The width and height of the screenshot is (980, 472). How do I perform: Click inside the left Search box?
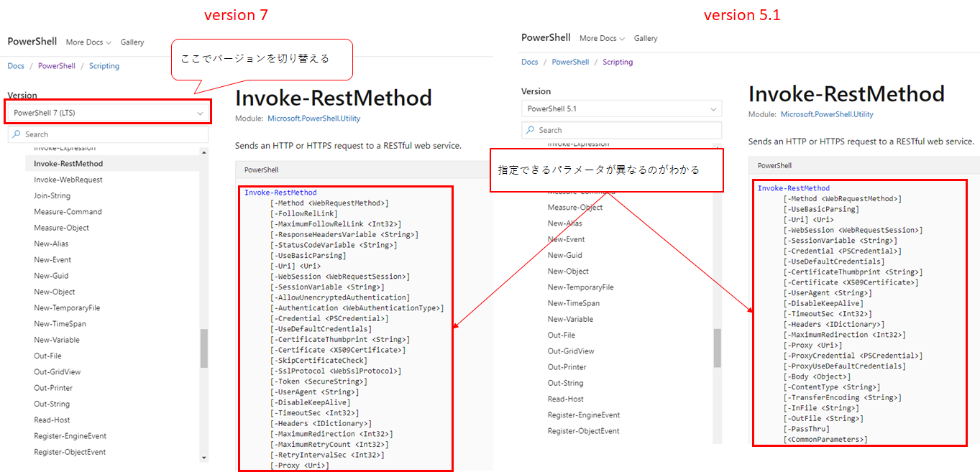click(108, 134)
